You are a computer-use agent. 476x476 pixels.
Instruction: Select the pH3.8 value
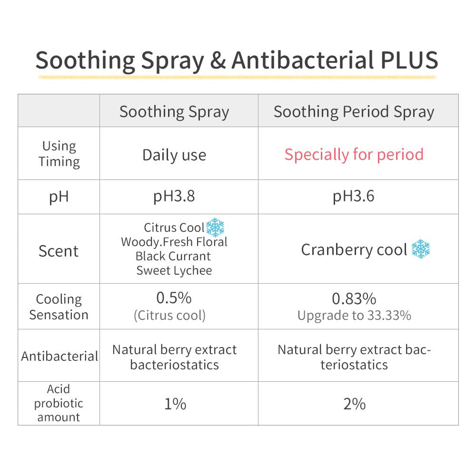tap(174, 197)
